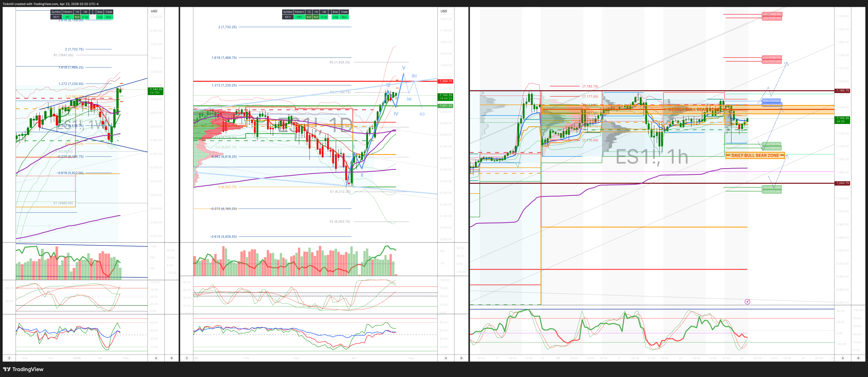Viewport: 868px width, 377px height.
Task: Select the Pattern header in the weekly chart table
Action: tap(68, 12)
